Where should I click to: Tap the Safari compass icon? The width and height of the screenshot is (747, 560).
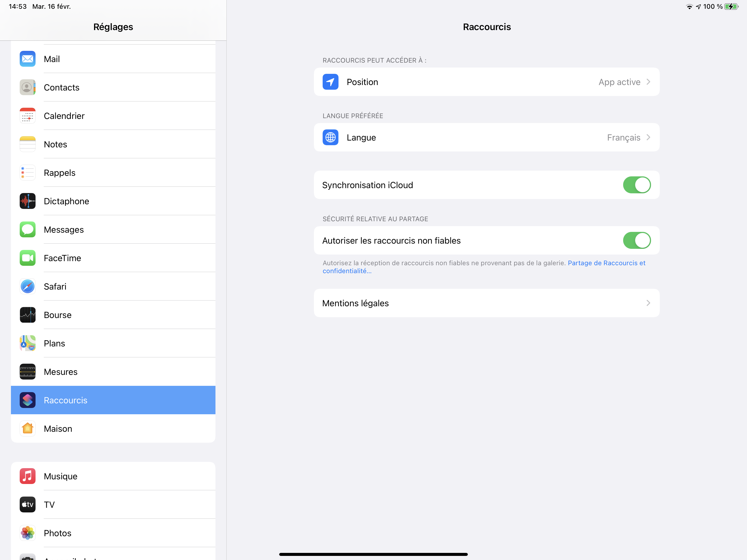(x=27, y=286)
